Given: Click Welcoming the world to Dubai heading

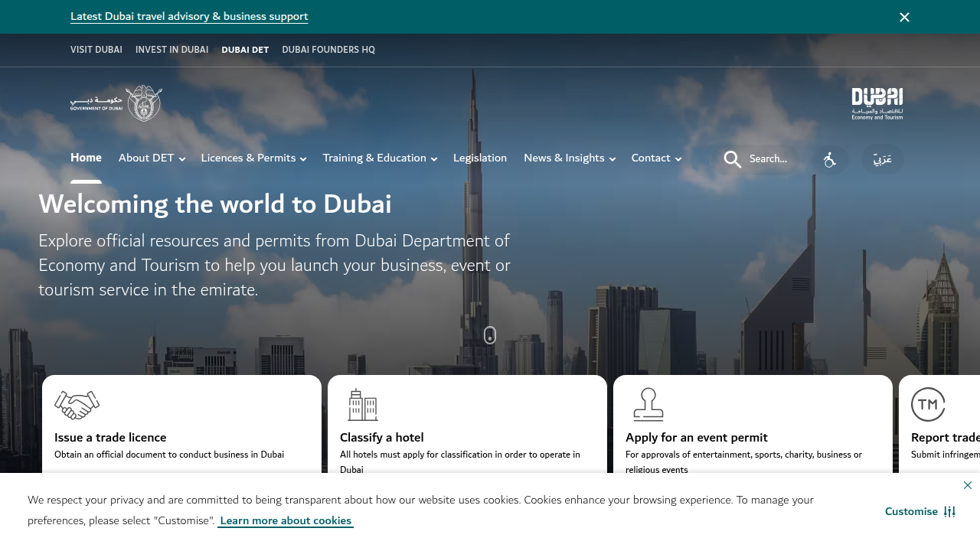Looking at the screenshot, I should click(215, 204).
